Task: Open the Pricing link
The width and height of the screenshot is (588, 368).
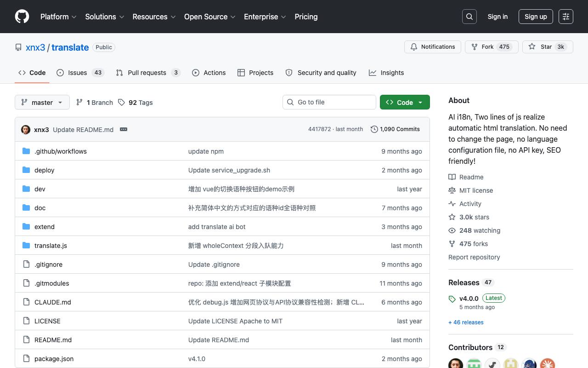Action: point(306,17)
